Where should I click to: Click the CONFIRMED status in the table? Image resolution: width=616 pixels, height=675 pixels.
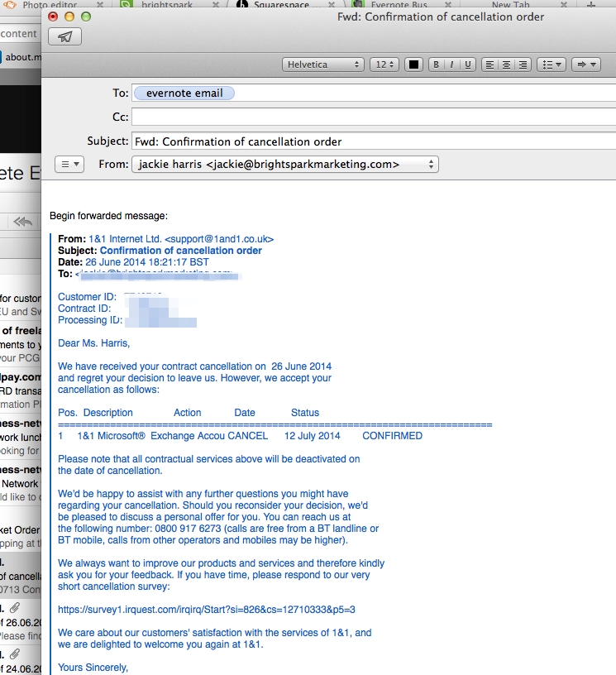click(392, 436)
